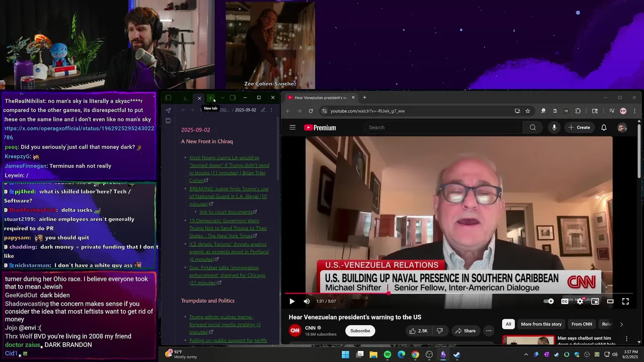Share the CNN video

465,331
